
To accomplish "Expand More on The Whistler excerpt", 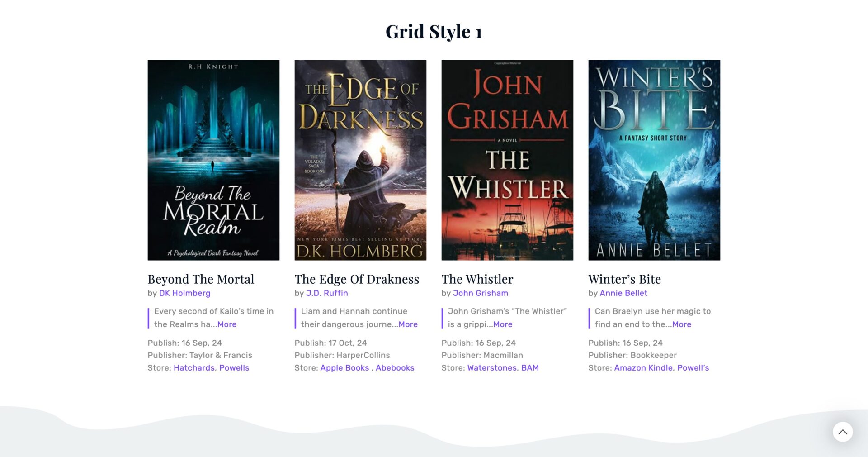I will 503,324.
